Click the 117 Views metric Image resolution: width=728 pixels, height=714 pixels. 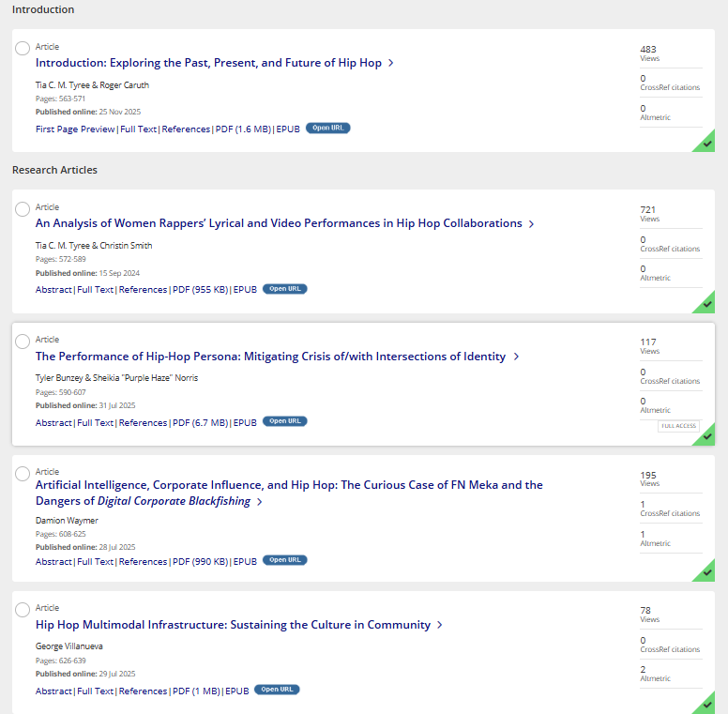pyautogui.click(x=649, y=346)
